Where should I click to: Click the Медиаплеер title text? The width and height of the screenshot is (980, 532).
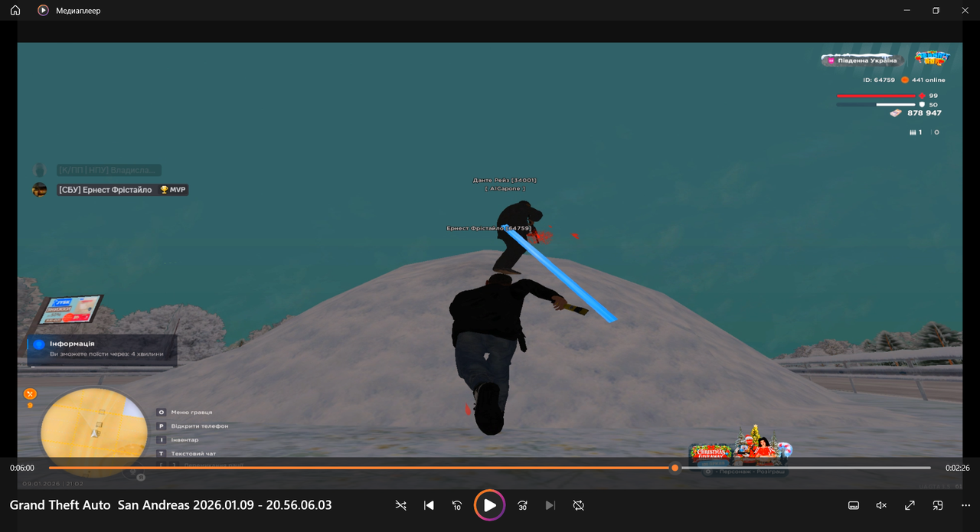tap(78, 11)
